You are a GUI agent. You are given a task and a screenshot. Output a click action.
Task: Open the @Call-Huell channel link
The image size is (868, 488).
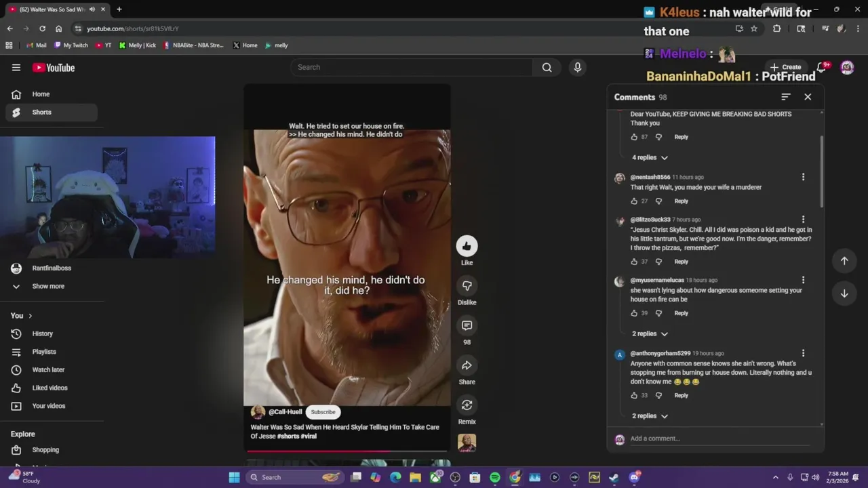(x=285, y=412)
